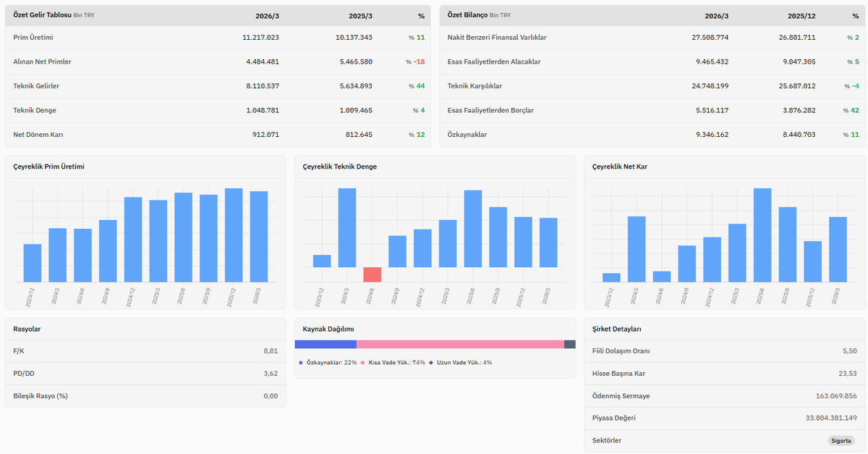
Task: Click the Özet Gelir Tablosu heading
Action: (x=42, y=15)
